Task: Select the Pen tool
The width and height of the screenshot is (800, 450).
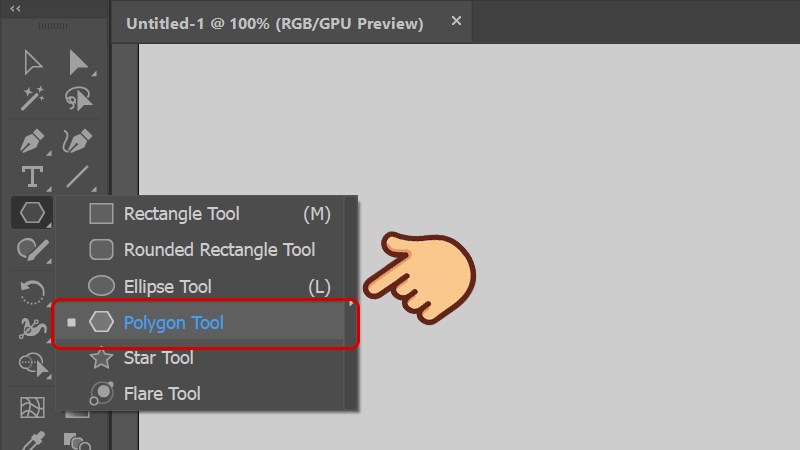Action: (33, 140)
